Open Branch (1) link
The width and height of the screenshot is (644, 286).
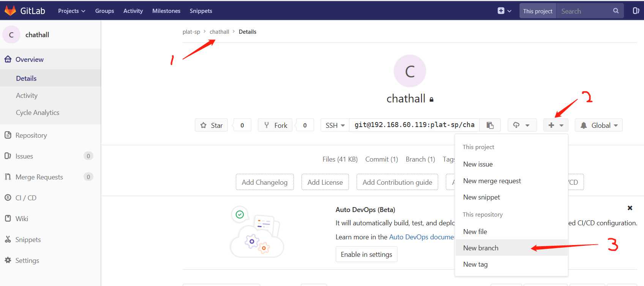coord(420,159)
